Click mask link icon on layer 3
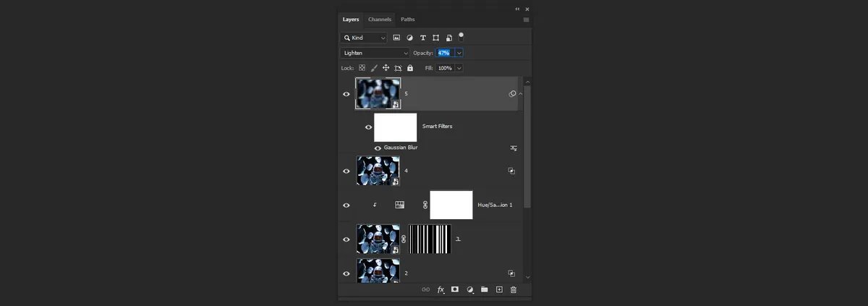Viewport: 868px width, 306px height. [404, 239]
